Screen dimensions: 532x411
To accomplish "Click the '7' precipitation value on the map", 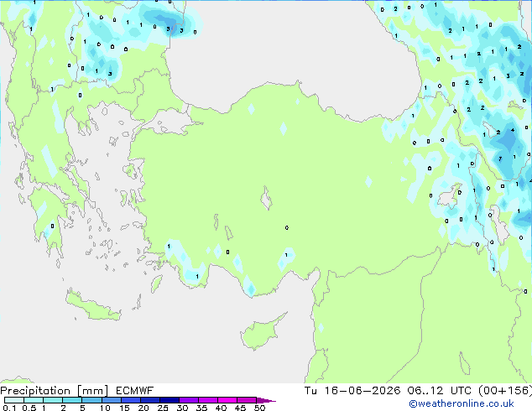I will point(500,159).
